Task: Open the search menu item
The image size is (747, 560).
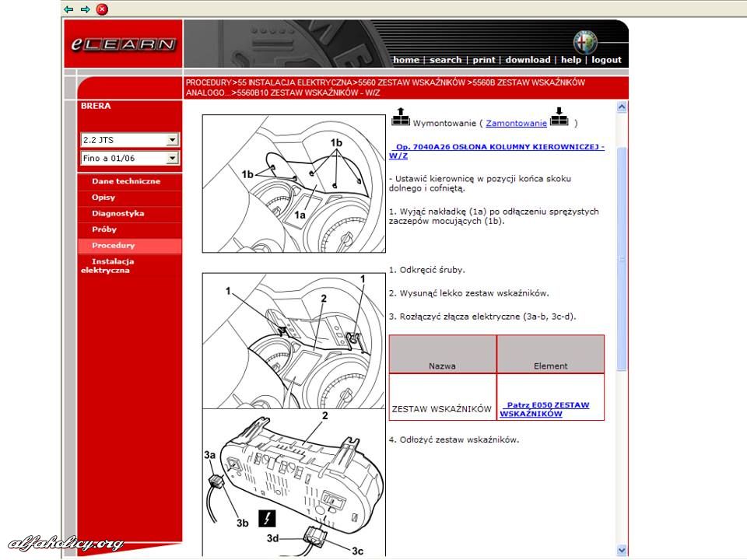Action: point(445,60)
